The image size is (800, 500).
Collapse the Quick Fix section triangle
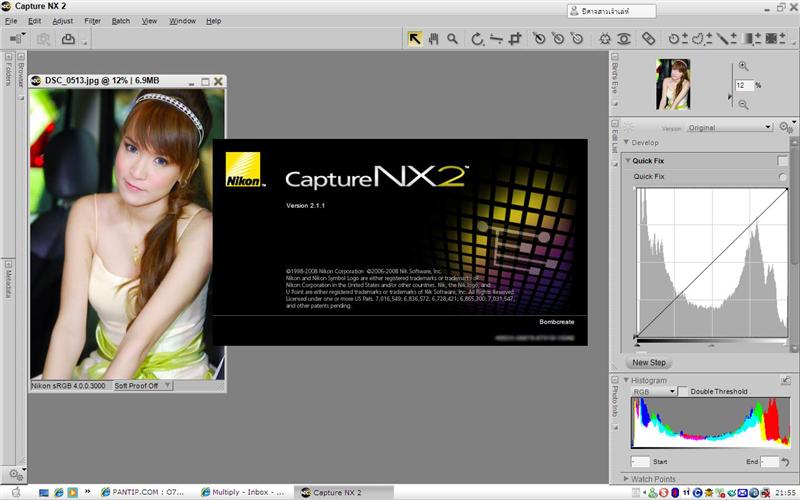pos(628,160)
